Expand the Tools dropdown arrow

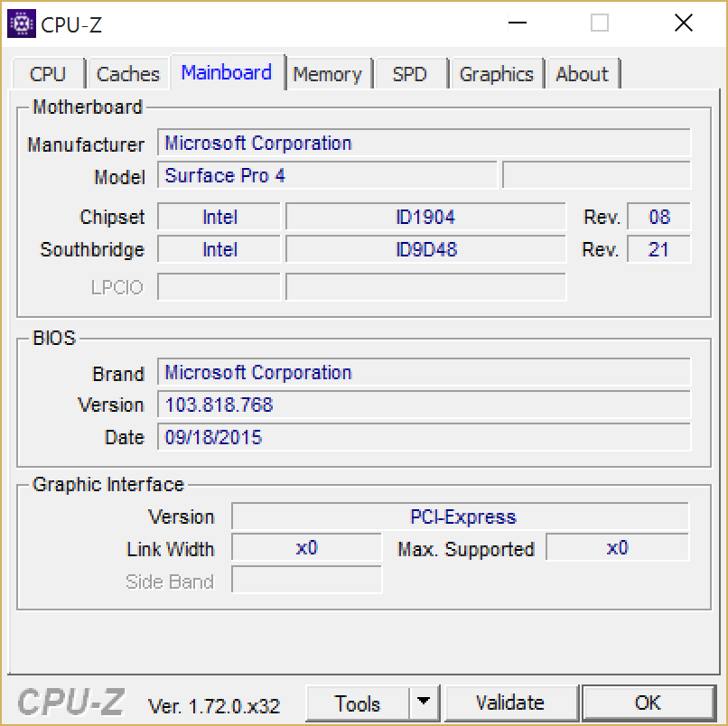(x=424, y=703)
